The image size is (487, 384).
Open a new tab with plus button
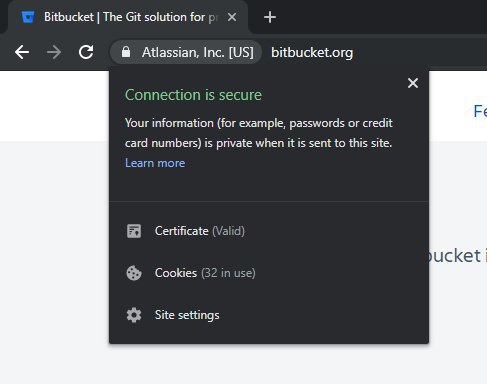coord(270,17)
